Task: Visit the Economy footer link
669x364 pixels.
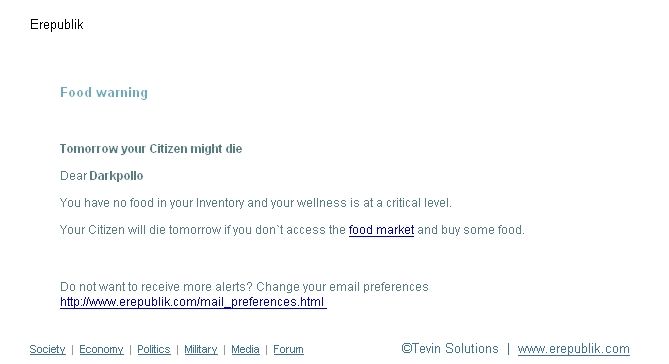Action: coord(101,349)
